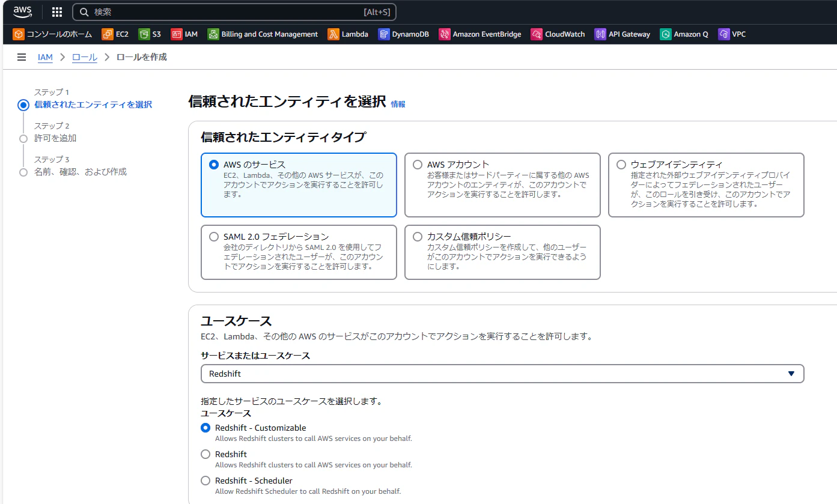Viewport: 837px width, 504px height.
Task: Click into the 検索 search field
Action: (x=234, y=12)
